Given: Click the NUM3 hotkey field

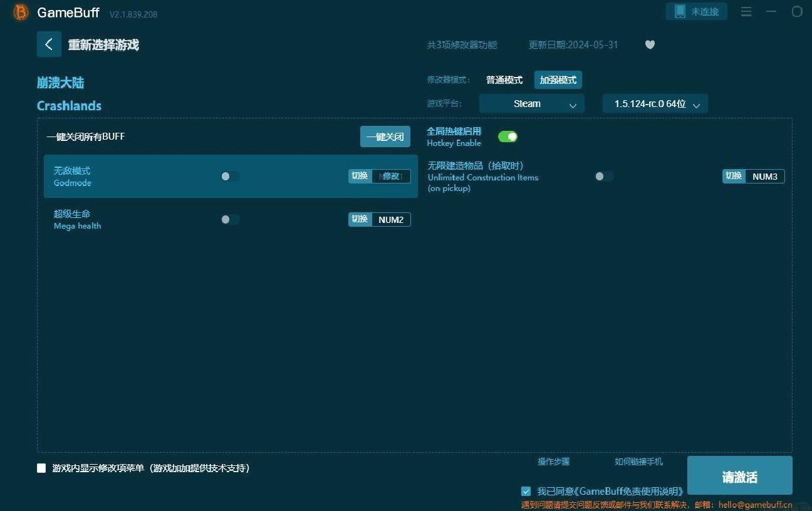Looking at the screenshot, I should pos(765,177).
